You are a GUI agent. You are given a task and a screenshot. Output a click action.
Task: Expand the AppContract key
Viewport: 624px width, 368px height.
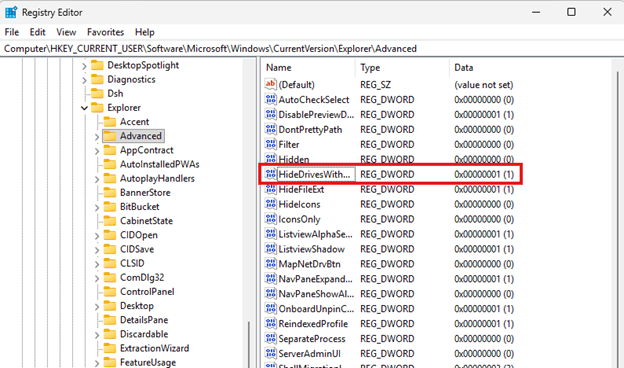coord(97,151)
